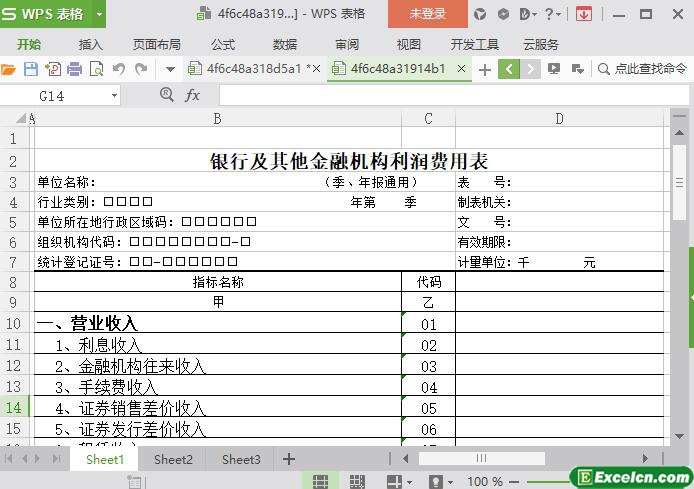Click the Redo arrow icon
Screen dimensions: 694x489
[141, 69]
